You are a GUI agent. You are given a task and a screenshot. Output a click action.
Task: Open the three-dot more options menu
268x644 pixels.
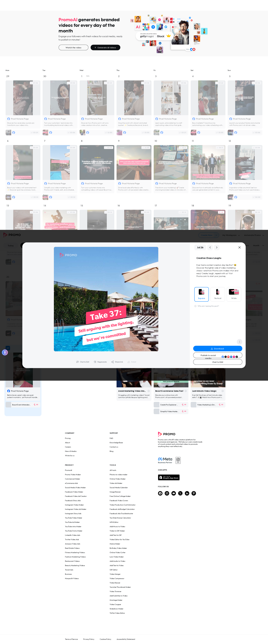coord(239,342)
